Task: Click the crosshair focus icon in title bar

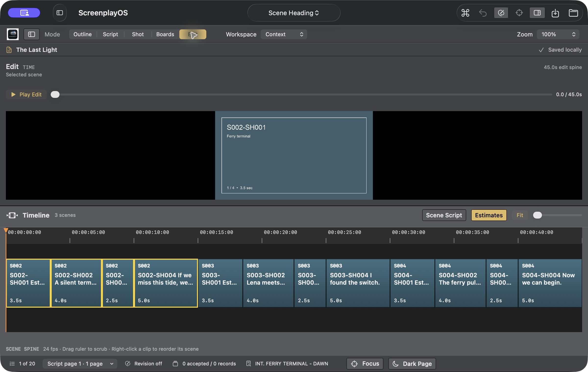Action: [x=519, y=13]
